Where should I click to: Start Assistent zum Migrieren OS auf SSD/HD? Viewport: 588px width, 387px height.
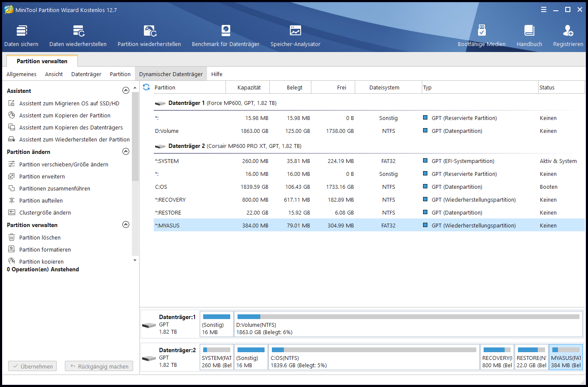click(x=69, y=103)
